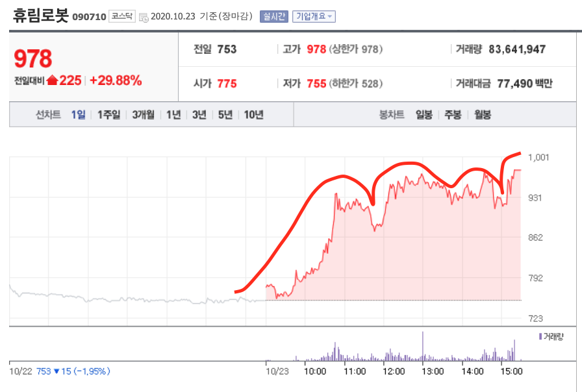The image size is (582, 392).
Task: Click the 10:00 time axis label
Action: pos(315,371)
